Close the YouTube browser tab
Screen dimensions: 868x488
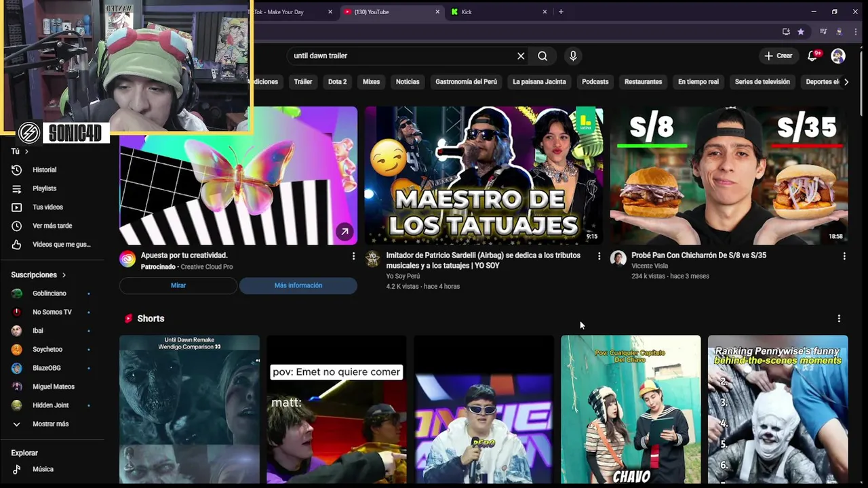[x=437, y=12]
